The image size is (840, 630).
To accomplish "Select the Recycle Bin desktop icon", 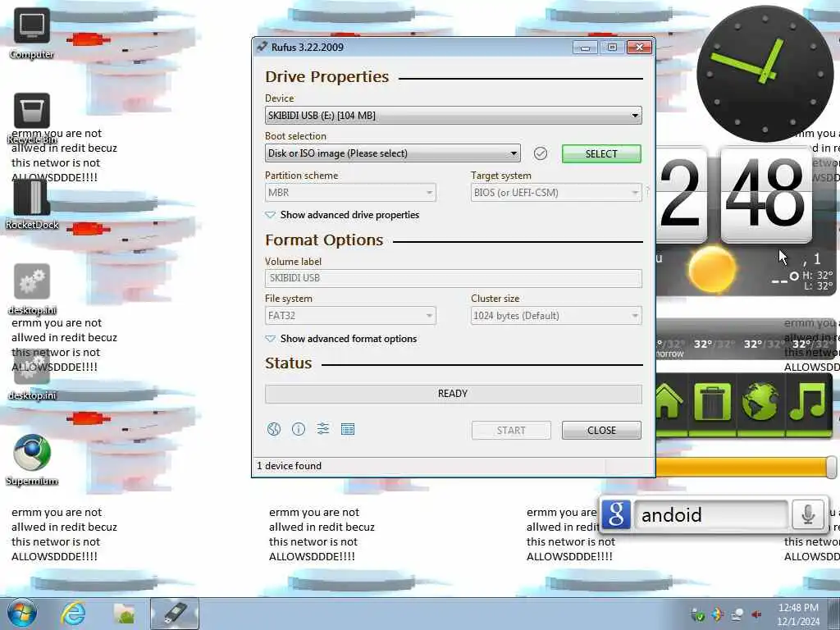I will coord(32,119).
